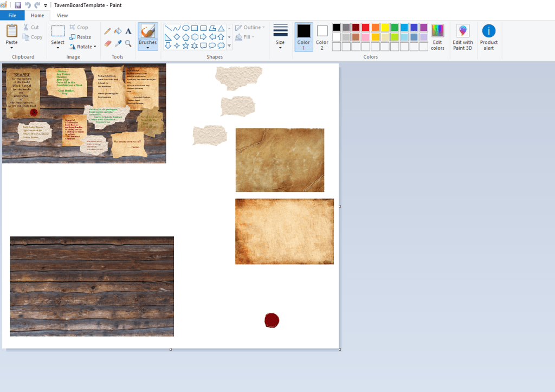Open the Brushes dropdown
The height and width of the screenshot is (392, 555).
pos(148,48)
